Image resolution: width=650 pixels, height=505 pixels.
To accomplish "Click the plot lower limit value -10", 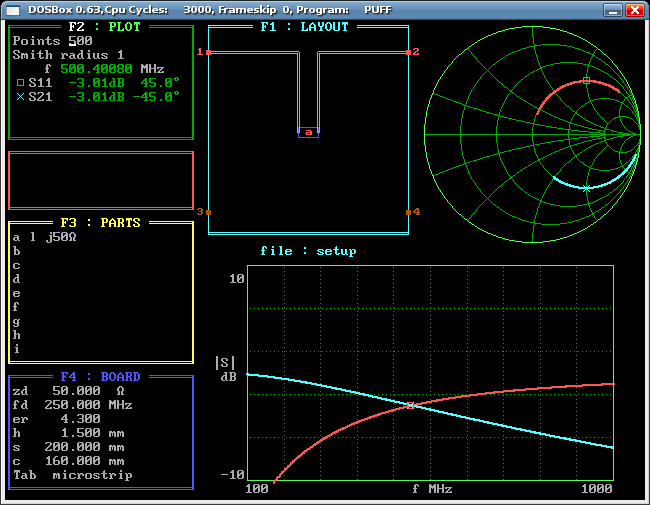I will coord(233,474).
